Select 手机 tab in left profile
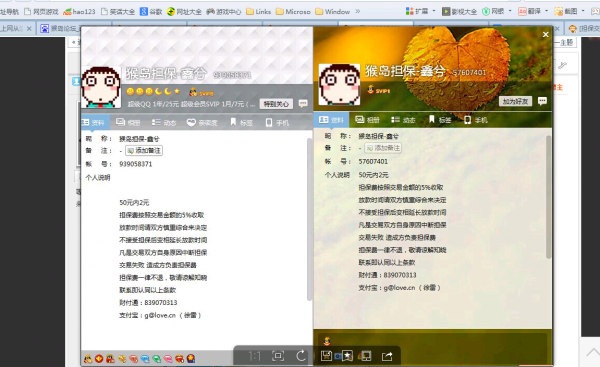 pyautogui.click(x=277, y=122)
